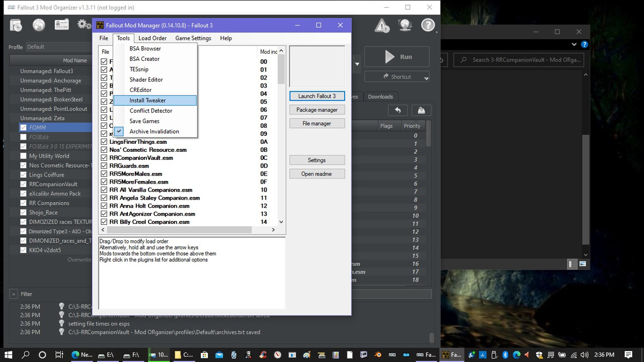Sort by the Priority column header
644x362 pixels.
[412, 126]
